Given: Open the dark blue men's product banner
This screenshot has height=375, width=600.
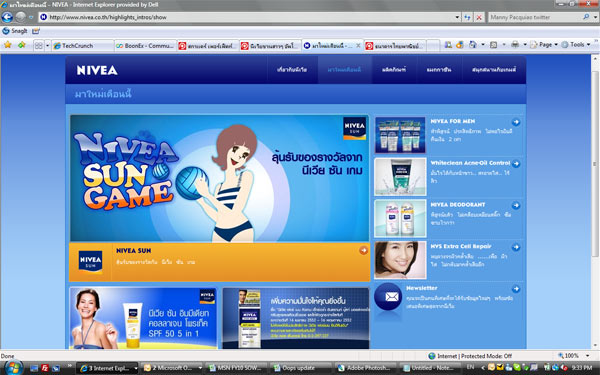Looking at the screenshot, I should (x=296, y=318).
